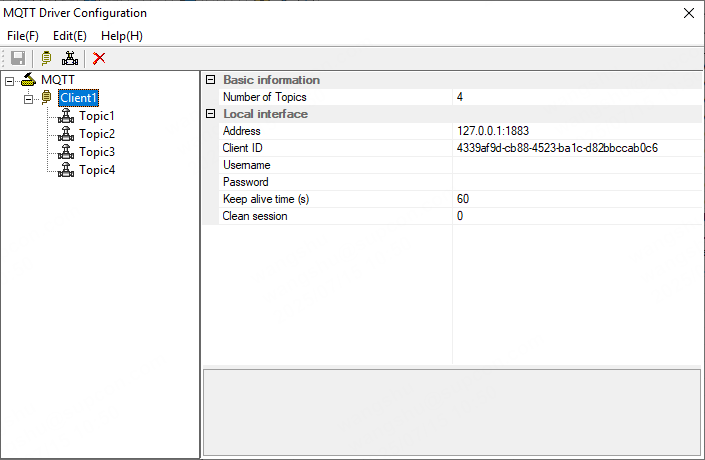The height and width of the screenshot is (460, 705).
Task: Select the Client ID property label
Action: point(242,148)
